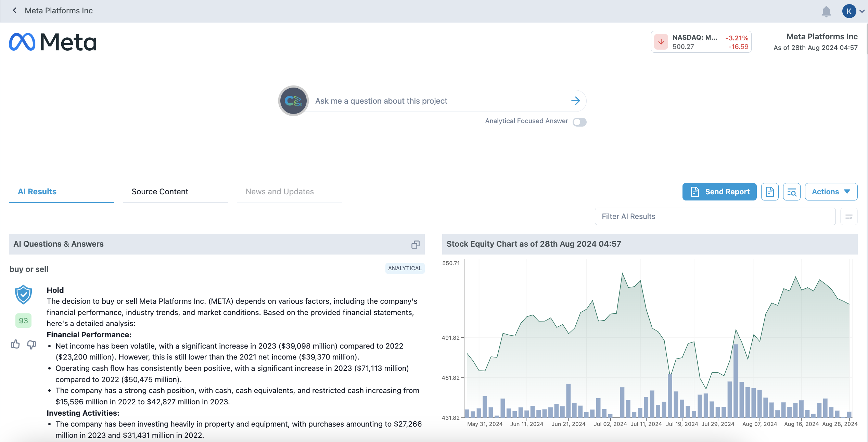Click the Send Report button
Screen dimensions: 868x442
click(x=719, y=192)
